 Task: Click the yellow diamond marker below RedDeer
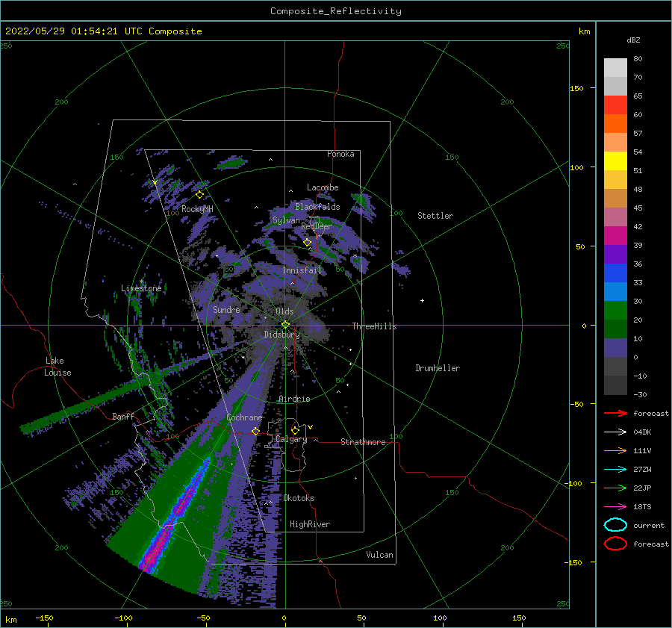pos(308,243)
